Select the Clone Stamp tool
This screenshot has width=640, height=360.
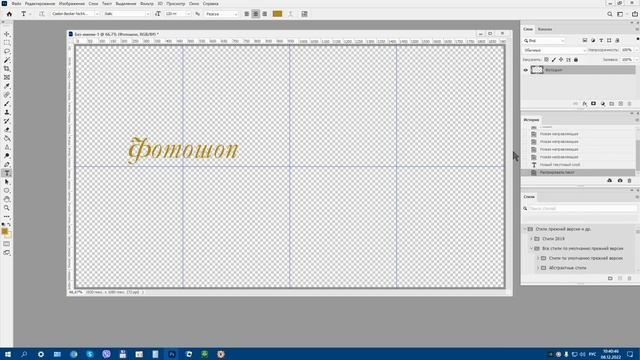[7, 112]
